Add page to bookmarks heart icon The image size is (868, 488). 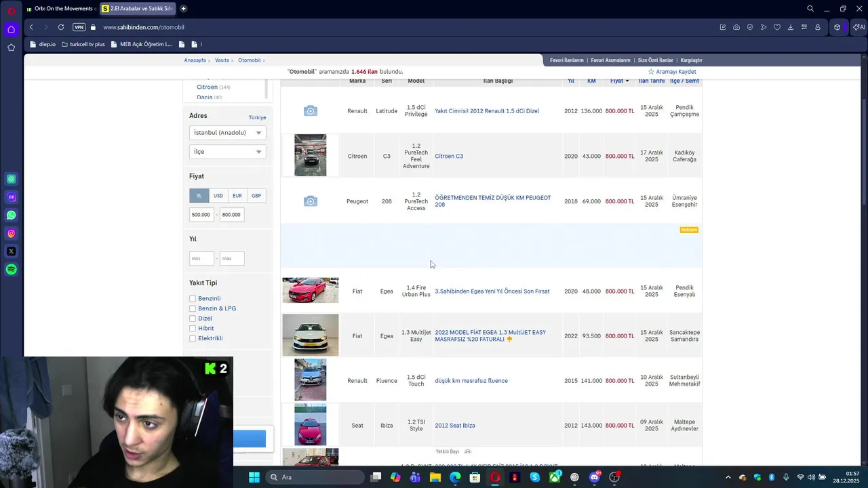click(777, 27)
